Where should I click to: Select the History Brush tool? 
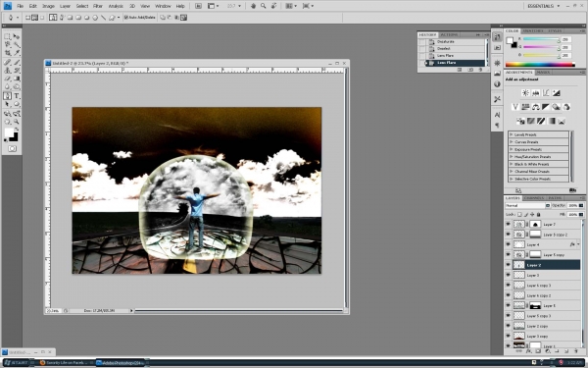pos(17,71)
